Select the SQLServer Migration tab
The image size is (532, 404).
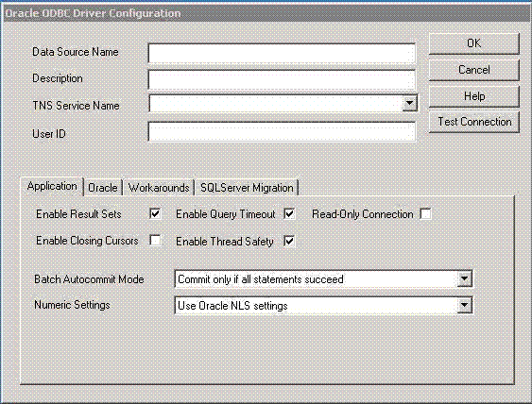point(247,188)
